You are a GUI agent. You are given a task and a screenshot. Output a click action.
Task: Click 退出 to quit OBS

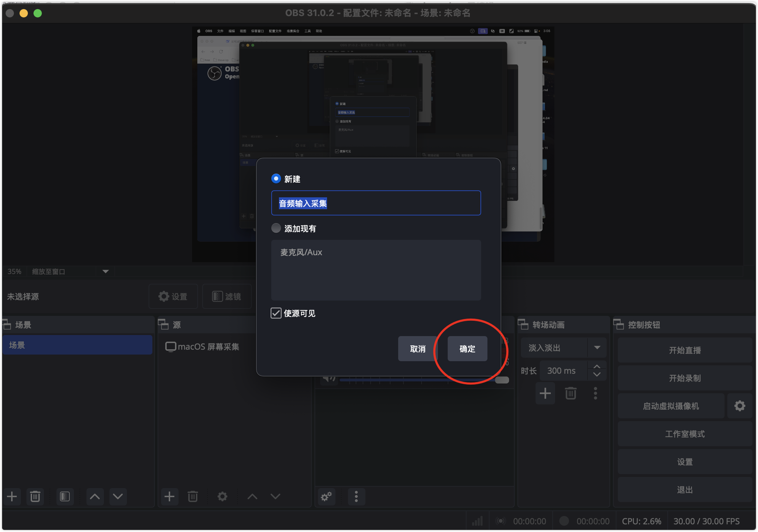685,489
